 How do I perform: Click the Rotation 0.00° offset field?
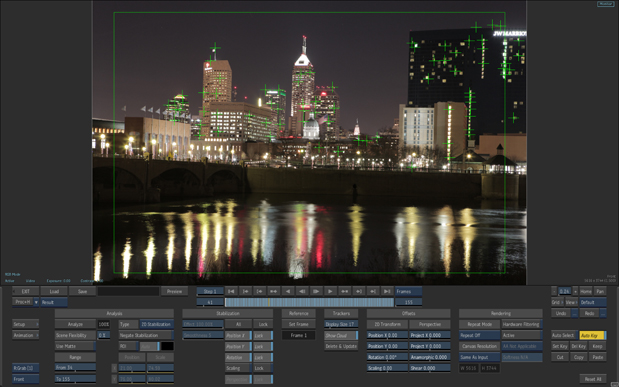click(387, 357)
